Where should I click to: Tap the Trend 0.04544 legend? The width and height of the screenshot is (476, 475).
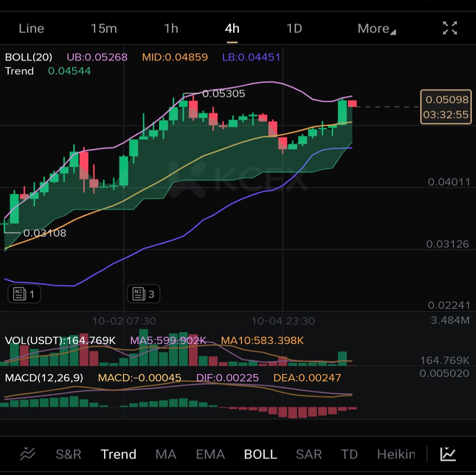(x=48, y=71)
